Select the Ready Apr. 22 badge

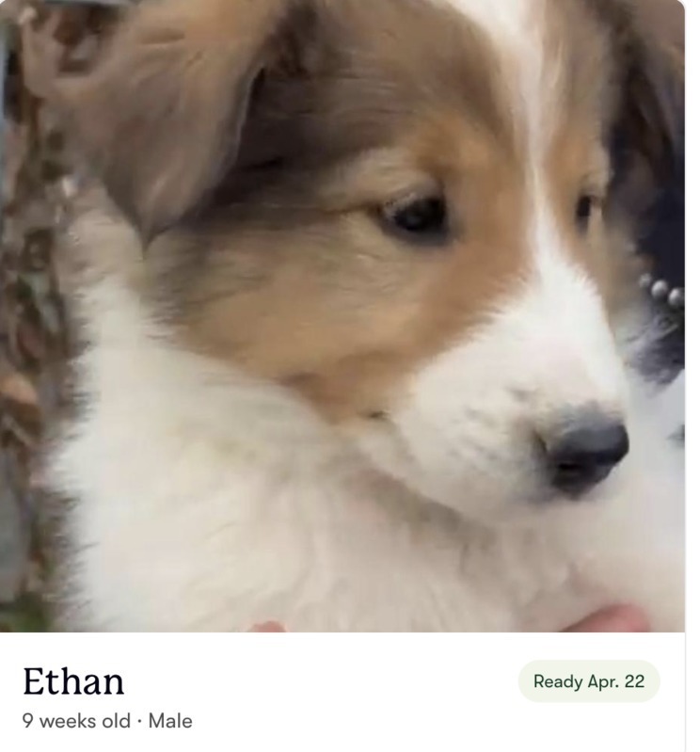(x=589, y=681)
